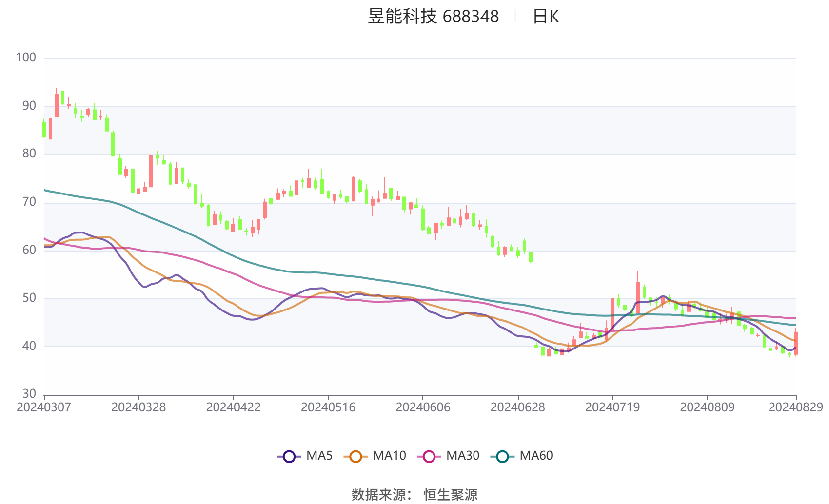The width and height of the screenshot is (829, 504).
Task: Click x-axis date label 20240516
Action: (328, 407)
